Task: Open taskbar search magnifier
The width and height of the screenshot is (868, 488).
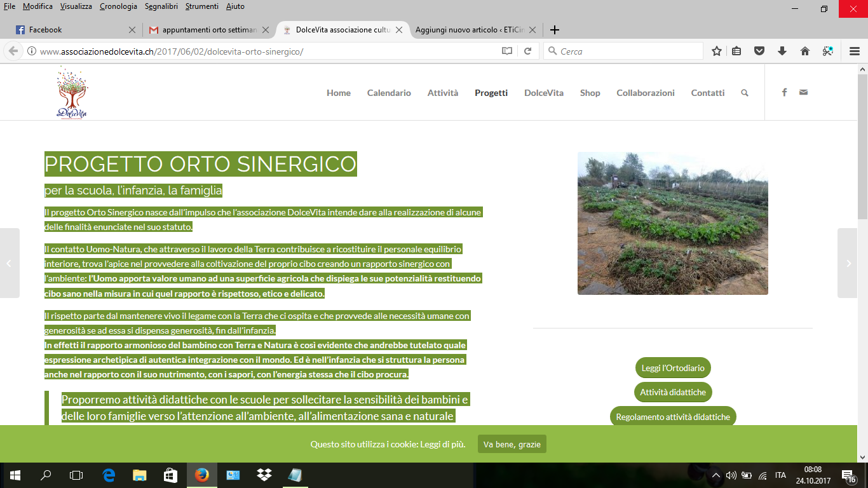Action: click(46, 475)
